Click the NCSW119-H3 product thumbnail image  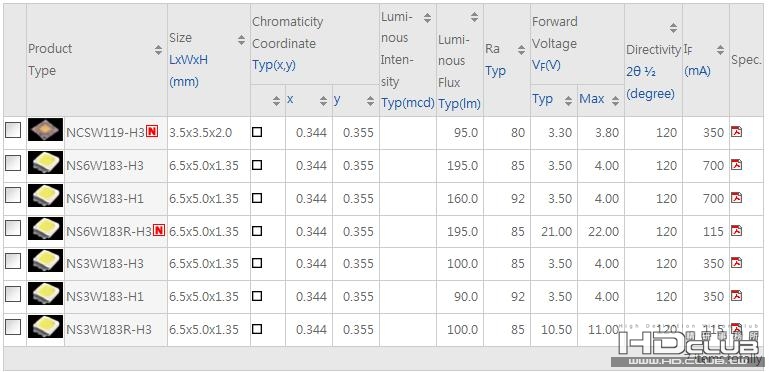(46, 130)
